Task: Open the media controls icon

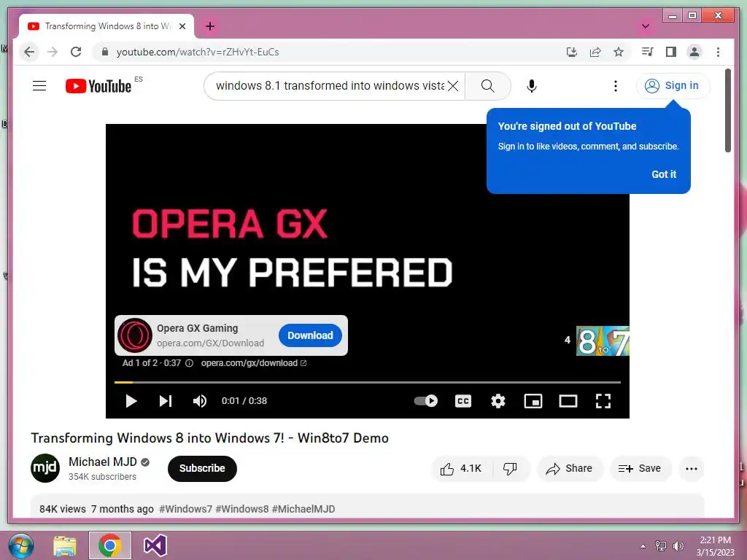Action: pyautogui.click(x=647, y=52)
